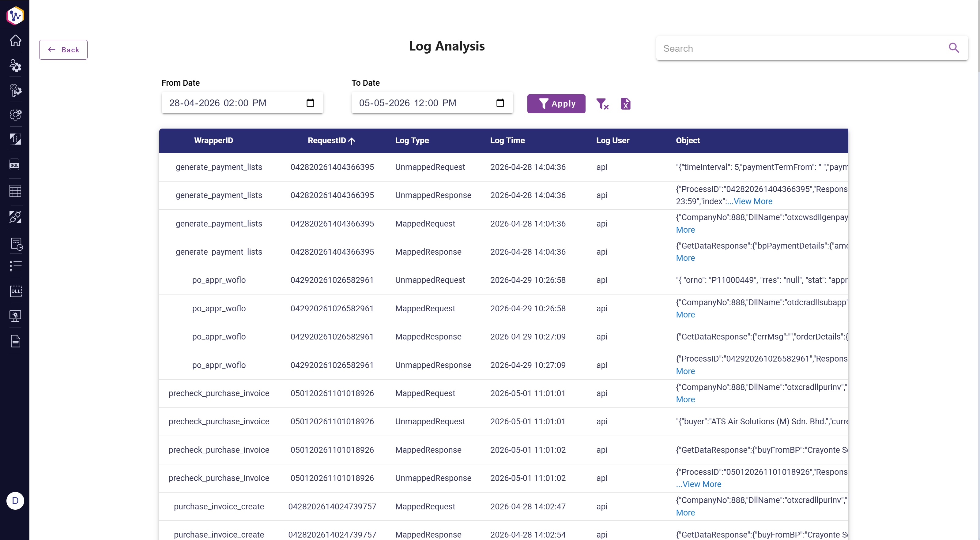Toggle the RequestID sort arrow

352,141
